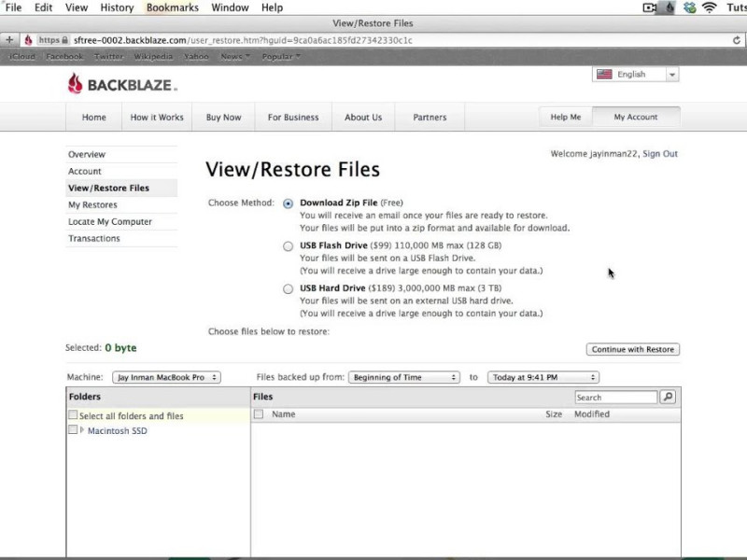Viewport: 747px width, 560px height.
Task: Open the Edit menu
Action: (43, 7)
